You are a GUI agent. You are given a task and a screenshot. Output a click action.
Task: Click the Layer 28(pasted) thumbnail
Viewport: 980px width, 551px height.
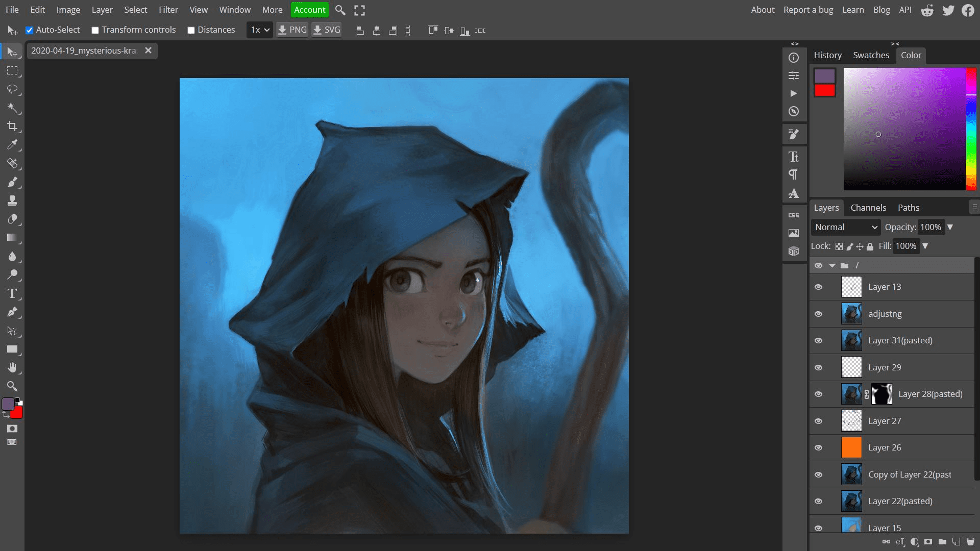tap(851, 393)
